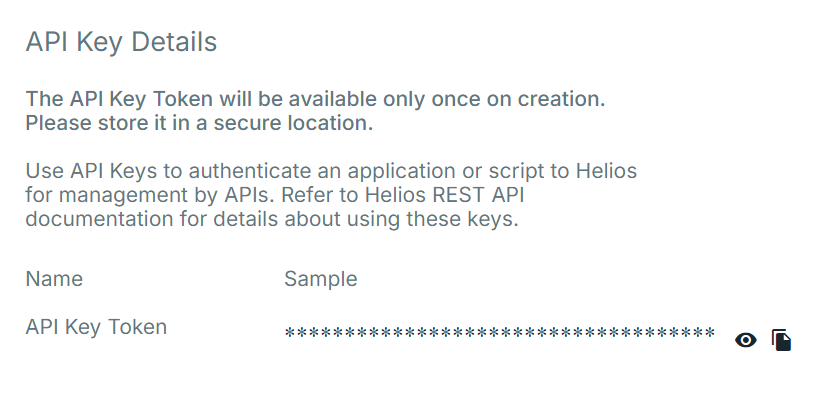Click 'Please store it in a secure location' text
Screen dimensions: 838x410
(x=199, y=123)
